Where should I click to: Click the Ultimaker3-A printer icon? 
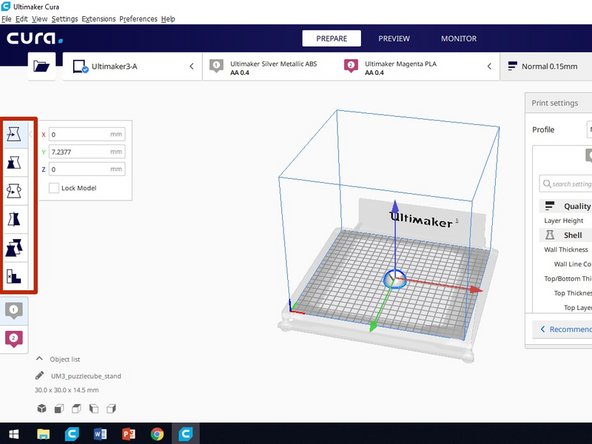pos(80,66)
